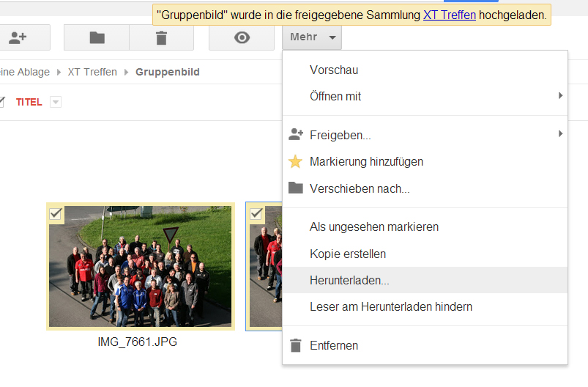Screen dimensions: 588x387
Task: Open the Mehr dropdown button
Action: pyautogui.click(x=312, y=37)
